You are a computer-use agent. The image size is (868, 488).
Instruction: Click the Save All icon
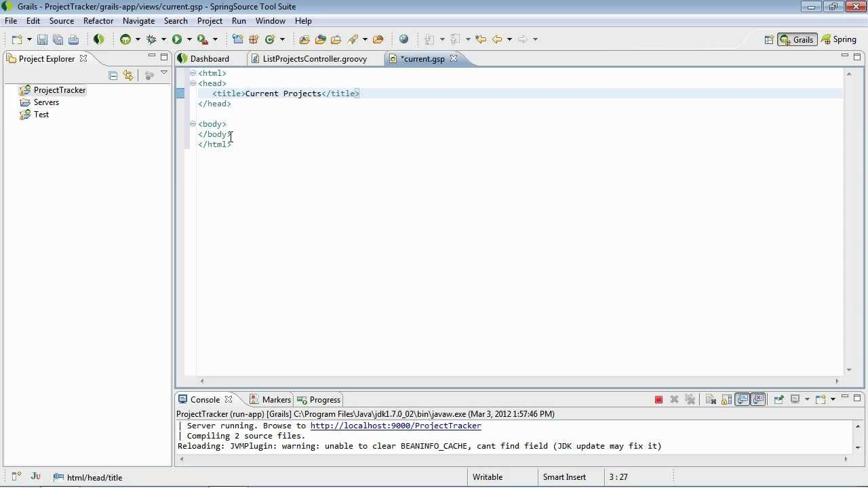(x=58, y=39)
